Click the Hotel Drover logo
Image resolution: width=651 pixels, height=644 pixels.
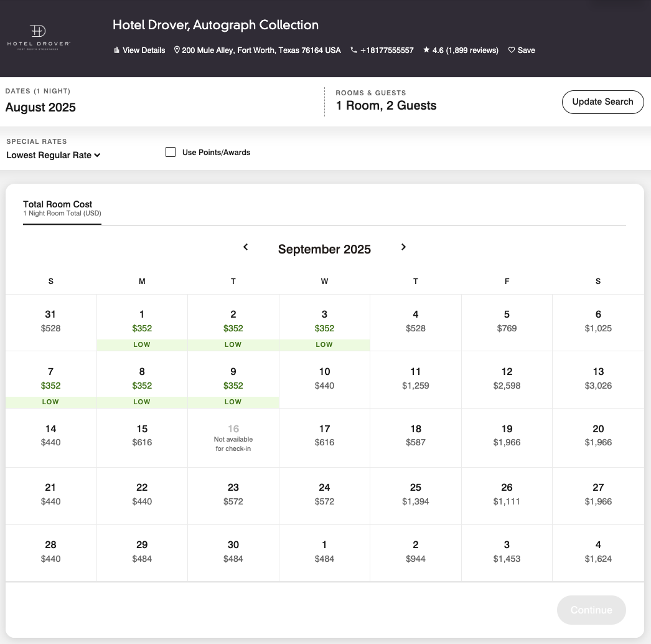point(39,37)
